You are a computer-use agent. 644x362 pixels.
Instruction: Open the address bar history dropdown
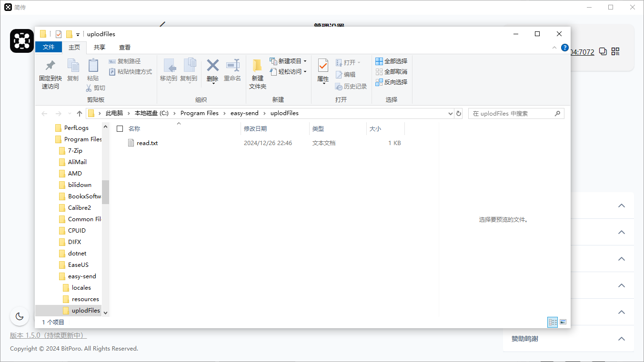click(x=451, y=114)
